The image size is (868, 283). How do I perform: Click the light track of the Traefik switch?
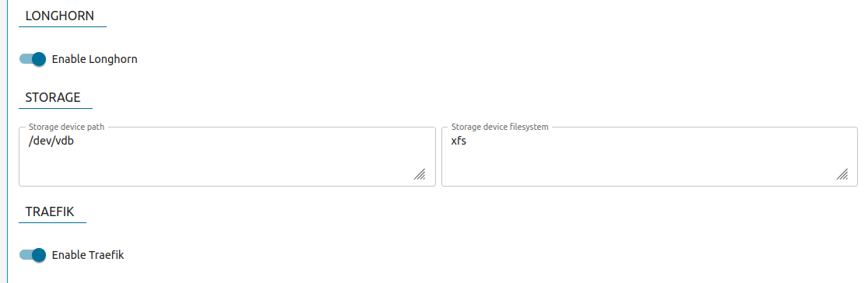(x=25, y=255)
